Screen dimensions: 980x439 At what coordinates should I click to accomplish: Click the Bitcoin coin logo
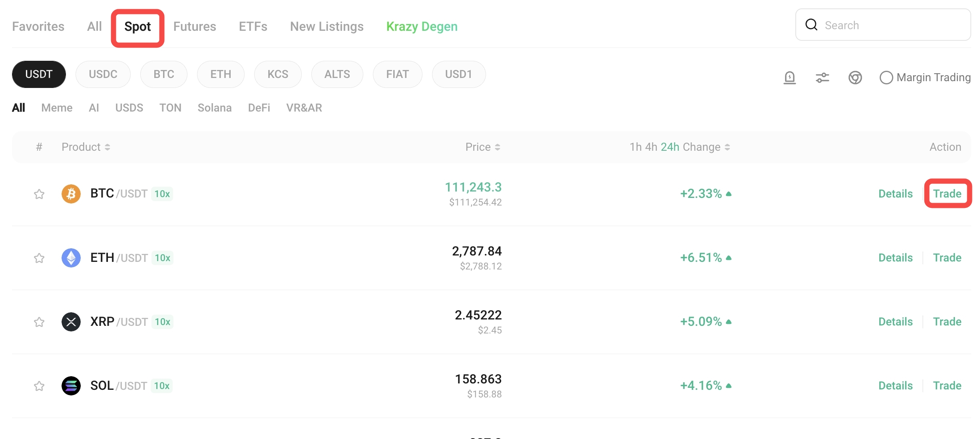71,194
